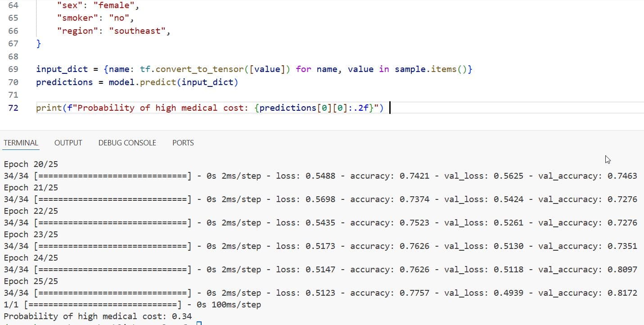
Task: Open the DEBUG CONSOLE tab
Action: click(126, 143)
